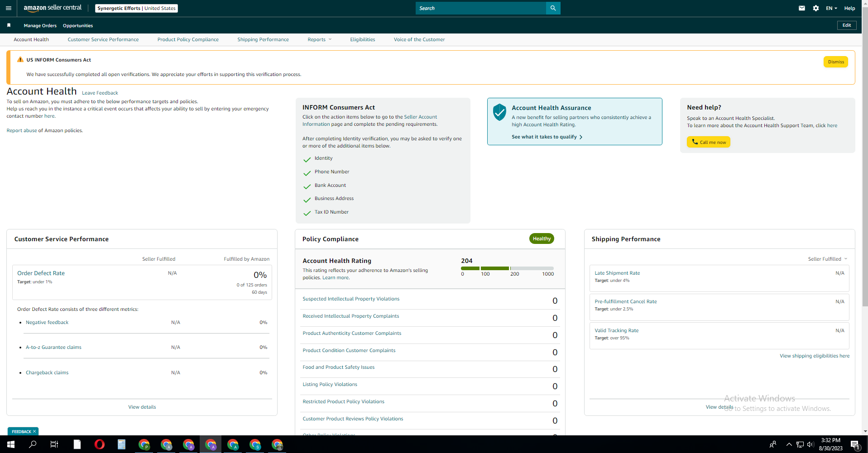Open the hamburger navigation menu

pyautogui.click(x=8, y=8)
